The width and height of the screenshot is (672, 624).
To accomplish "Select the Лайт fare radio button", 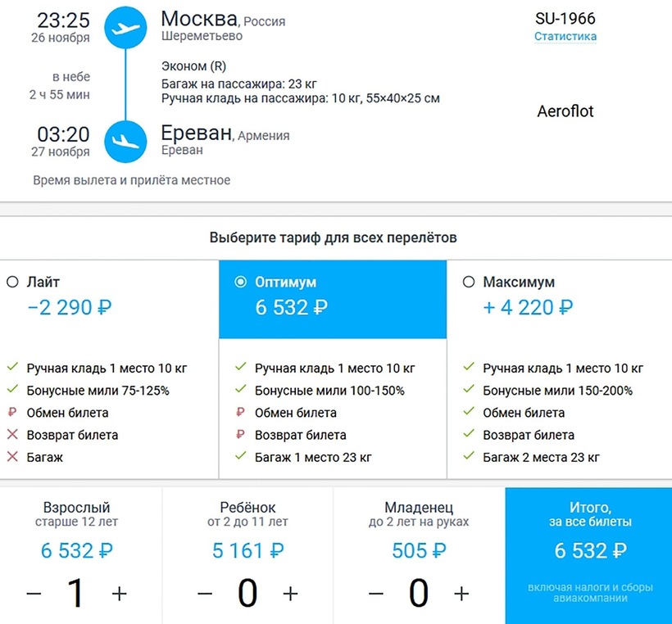I will click(x=12, y=282).
